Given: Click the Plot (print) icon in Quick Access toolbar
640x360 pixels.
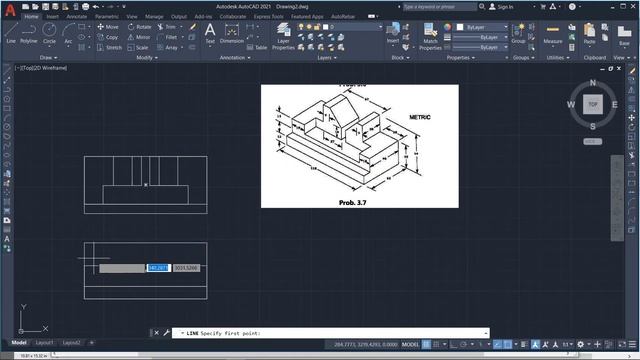Looking at the screenshot, I should click(85, 7).
